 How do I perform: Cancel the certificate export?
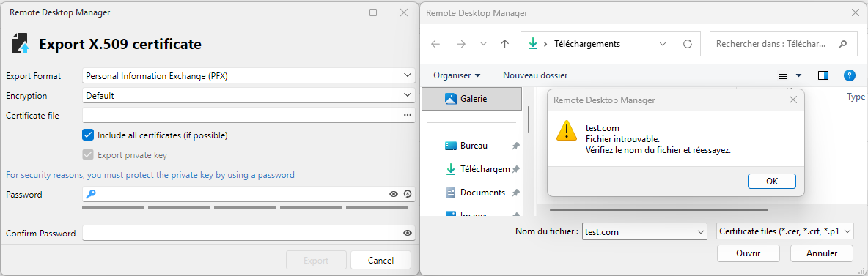(381, 260)
